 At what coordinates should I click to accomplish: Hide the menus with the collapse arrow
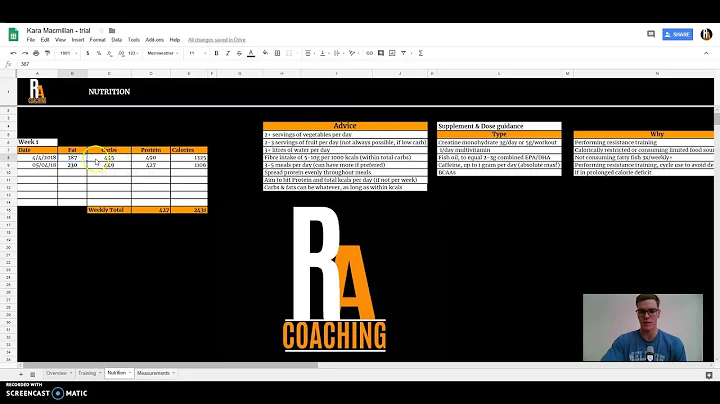click(x=706, y=53)
